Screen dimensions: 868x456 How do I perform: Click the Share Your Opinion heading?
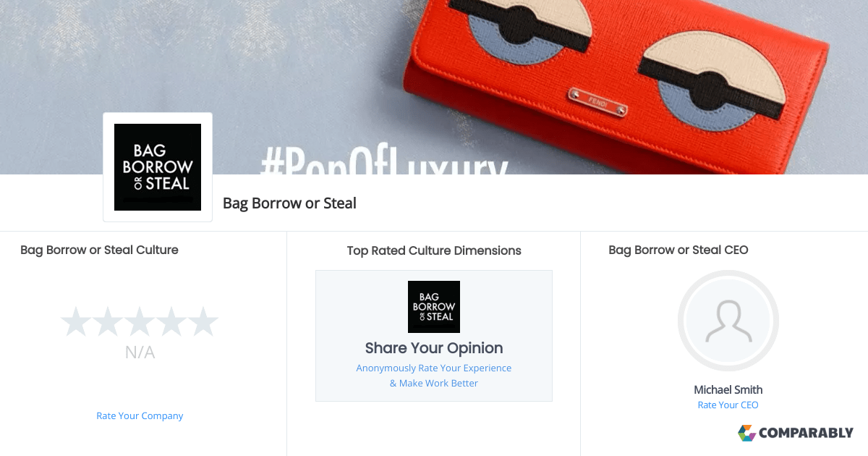coord(434,348)
